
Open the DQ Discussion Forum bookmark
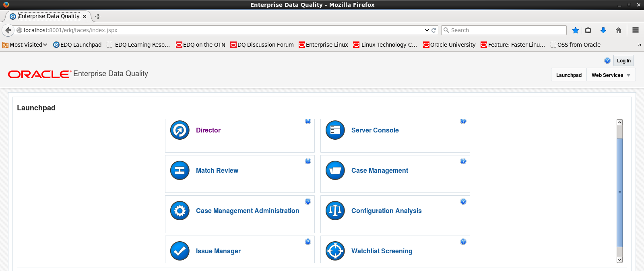(262, 45)
